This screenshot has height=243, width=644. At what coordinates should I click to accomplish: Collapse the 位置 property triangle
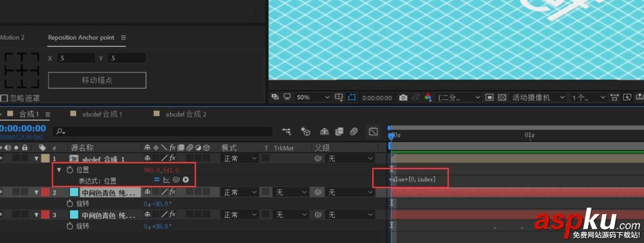(x=59, y=170)
